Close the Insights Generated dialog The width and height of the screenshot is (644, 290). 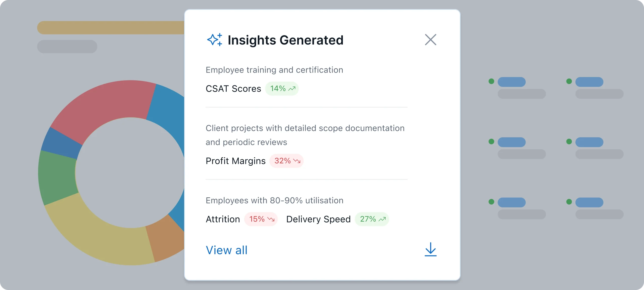430,40
